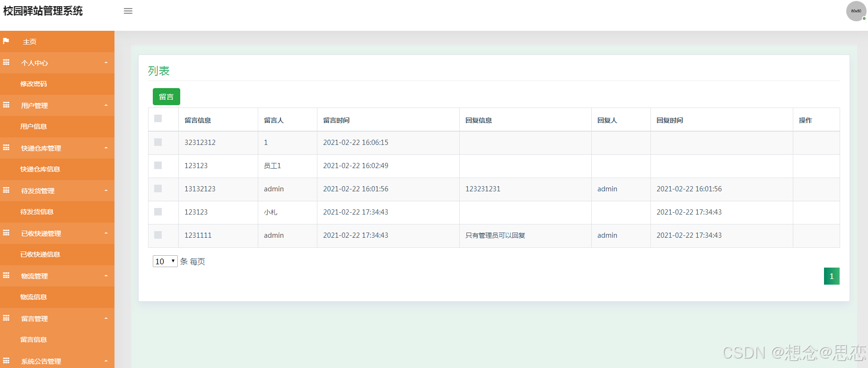The height and width of the screenshot is (368, 868).
Task: Toggle the hamburger menu icon
Action: click(x=128, y=11)
